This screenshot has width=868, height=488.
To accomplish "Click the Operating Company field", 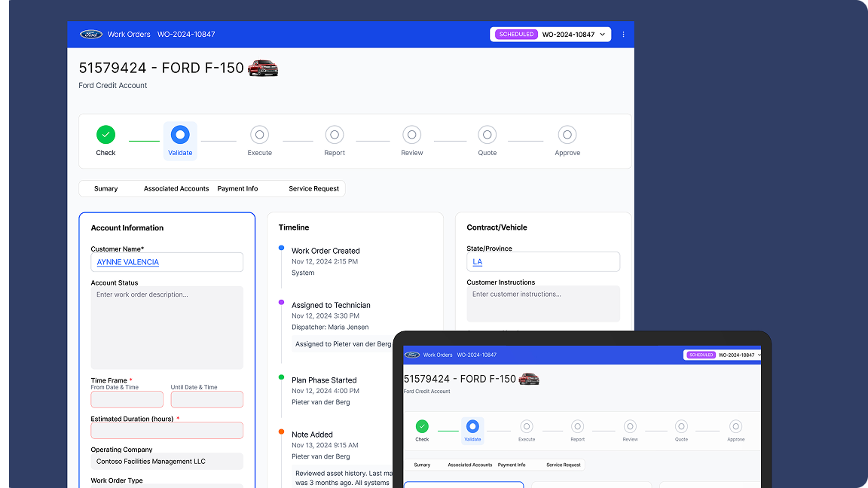I will point(167,462).
